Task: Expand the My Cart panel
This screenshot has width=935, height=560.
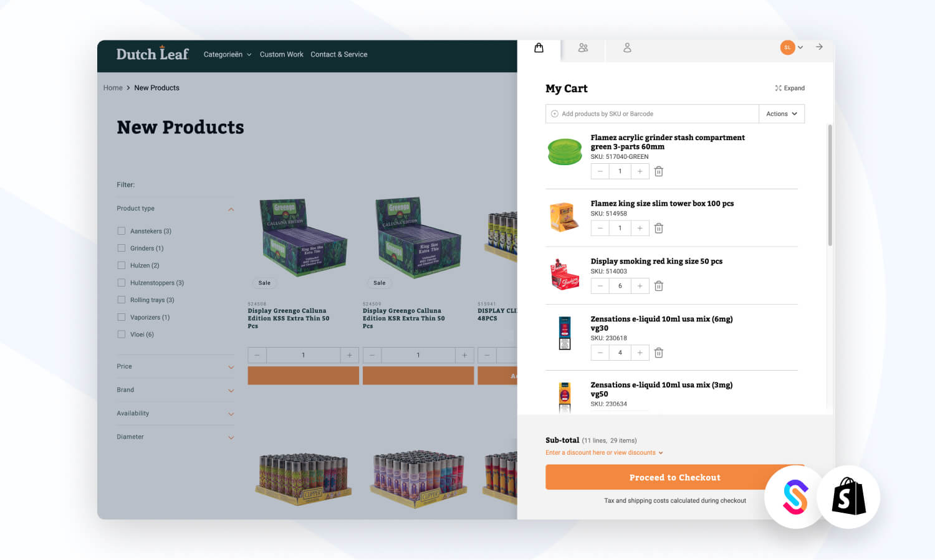Action: (x=790, y=88)
